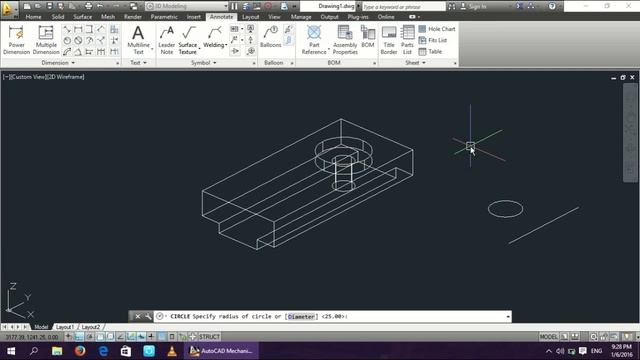Select the Model sheet tab
The image size is (640, 360).
coord(41,327)
